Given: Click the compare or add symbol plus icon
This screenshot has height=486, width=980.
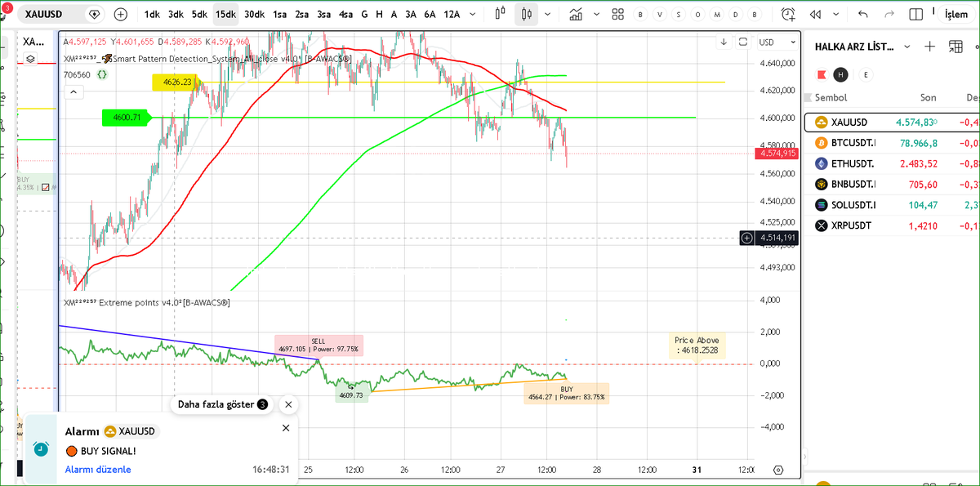Looking at the screenshot, I should click(x=121, y=14).
